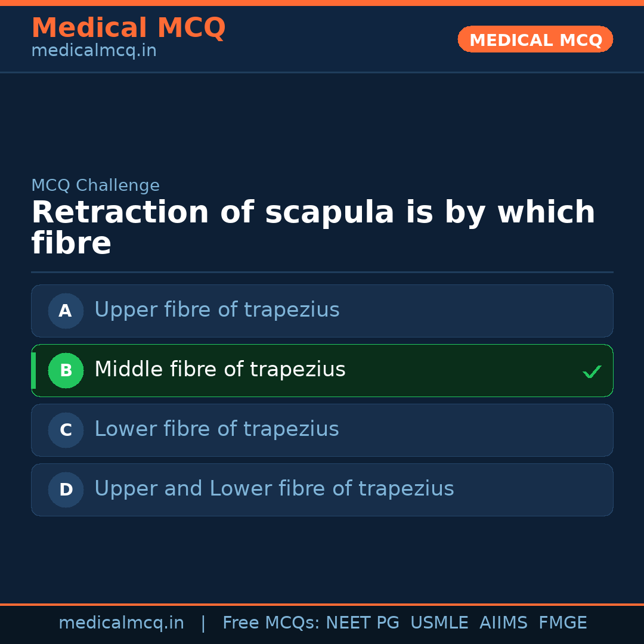644x644 pixels.
Task: Click the green checkmark on option B
Action: tap(592, 371)
